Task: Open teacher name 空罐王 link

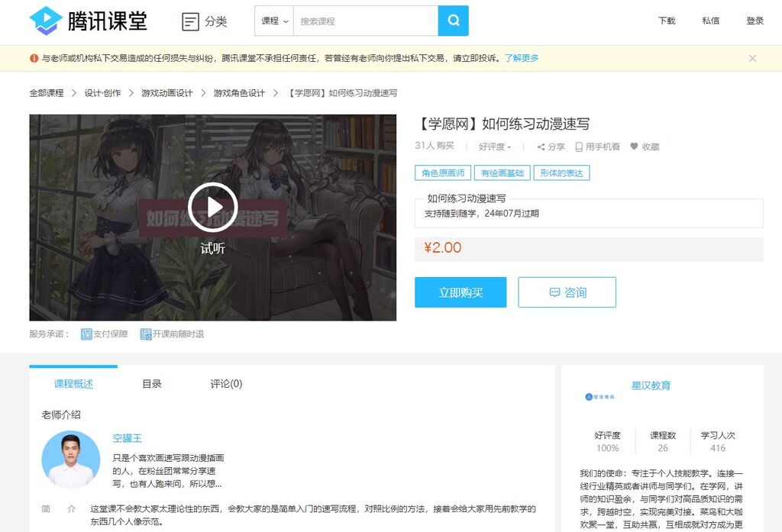Action: 128,438
